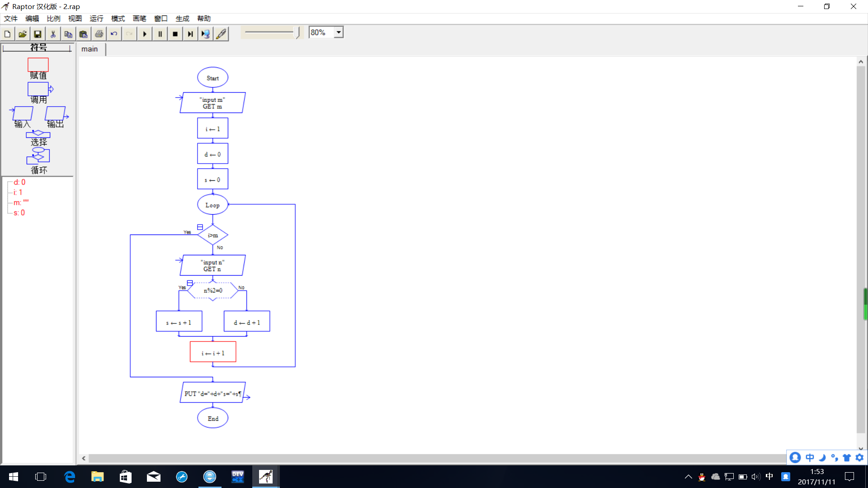This screenshot has height=488, width=868.
Task: Select the n%2=0 decision symbol
Action: point(212,291)
